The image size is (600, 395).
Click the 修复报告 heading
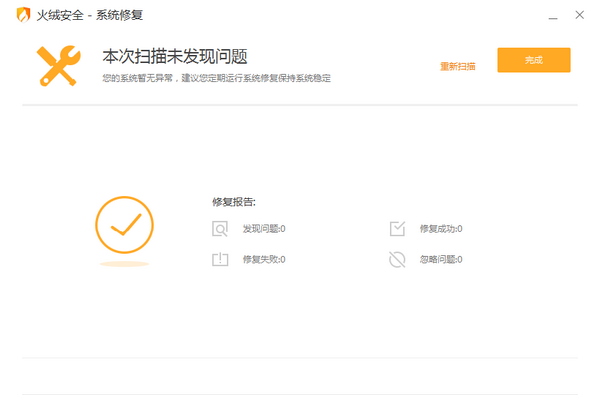[234, 202]
